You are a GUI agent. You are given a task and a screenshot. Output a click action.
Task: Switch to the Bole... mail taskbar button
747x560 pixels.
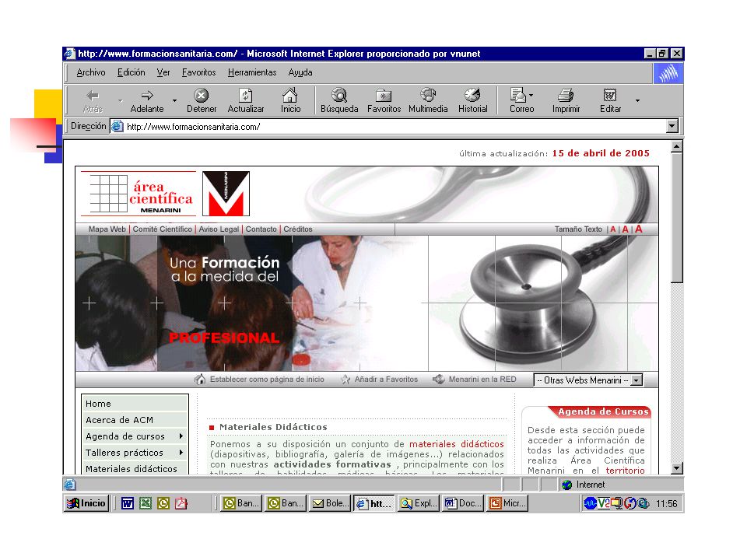(330, 503)
